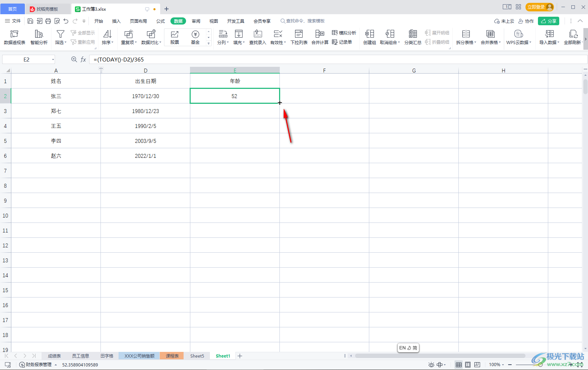The height and width of the screenshot is (370, 588).
Task: Toggle eye protection mode icon in status bar
Action: [x=431, y=365]
